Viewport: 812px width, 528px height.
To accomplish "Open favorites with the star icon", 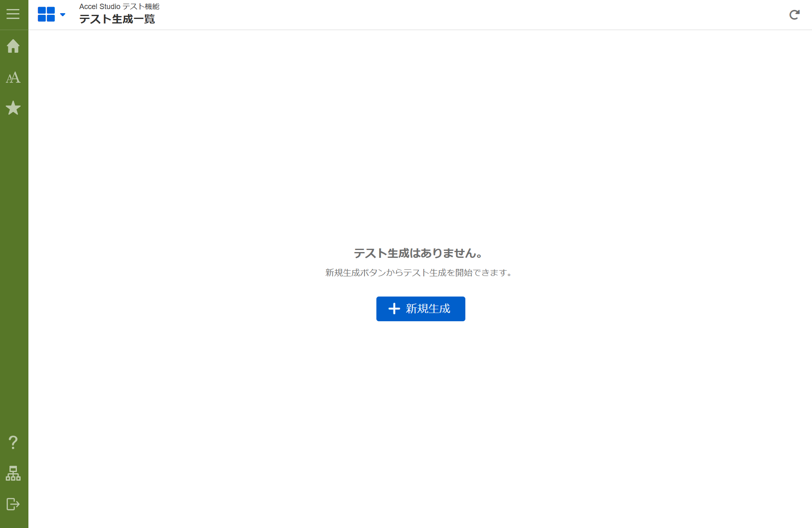I will pos(13,108).
